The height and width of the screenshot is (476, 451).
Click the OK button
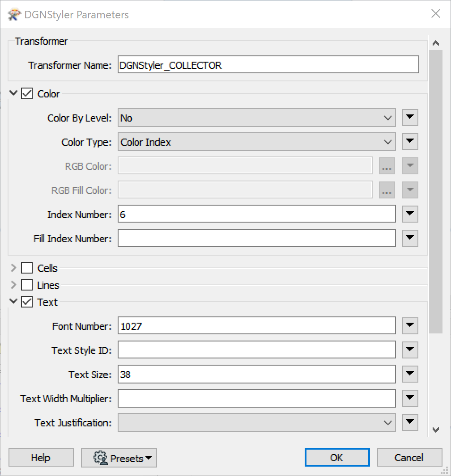click(337, 457)
